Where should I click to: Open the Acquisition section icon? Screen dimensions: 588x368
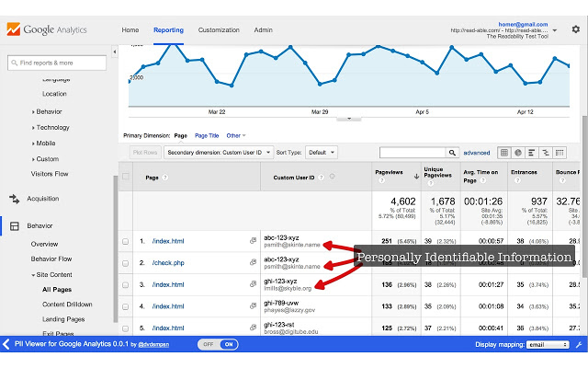coord(15,199)
